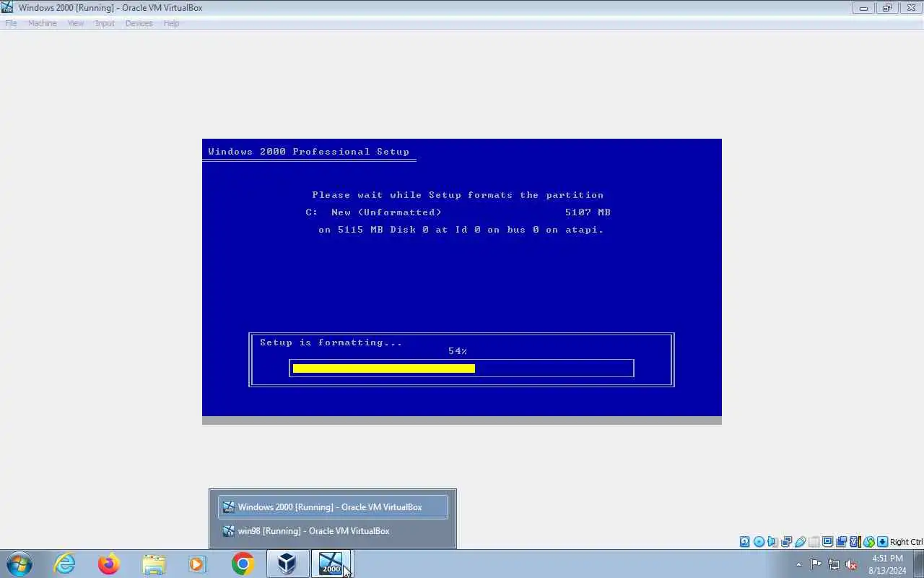Open the View menu
Viewport: 924px width, 578px height.
tap(76, 23)
